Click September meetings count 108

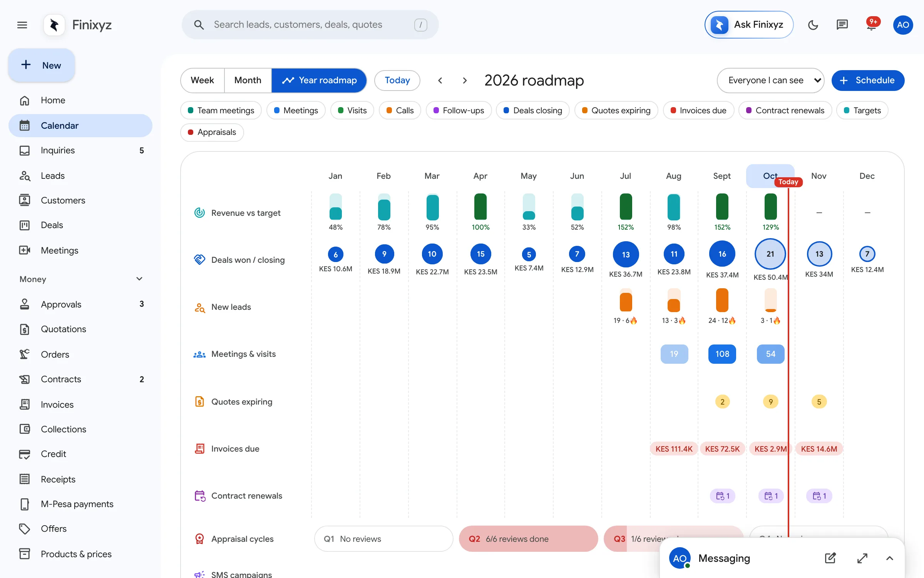pos(722,354)
